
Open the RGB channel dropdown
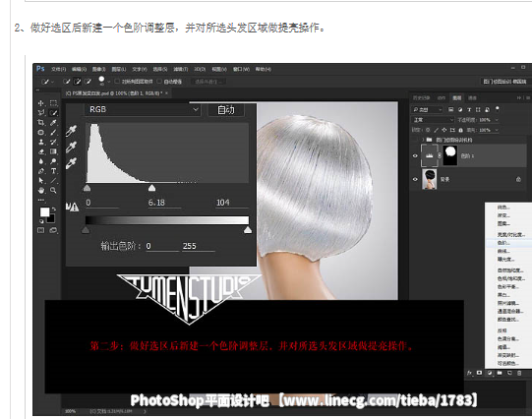click(143, 109)
